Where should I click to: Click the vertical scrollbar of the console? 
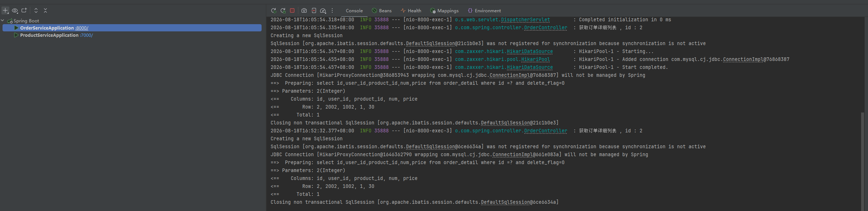(862, 161)
